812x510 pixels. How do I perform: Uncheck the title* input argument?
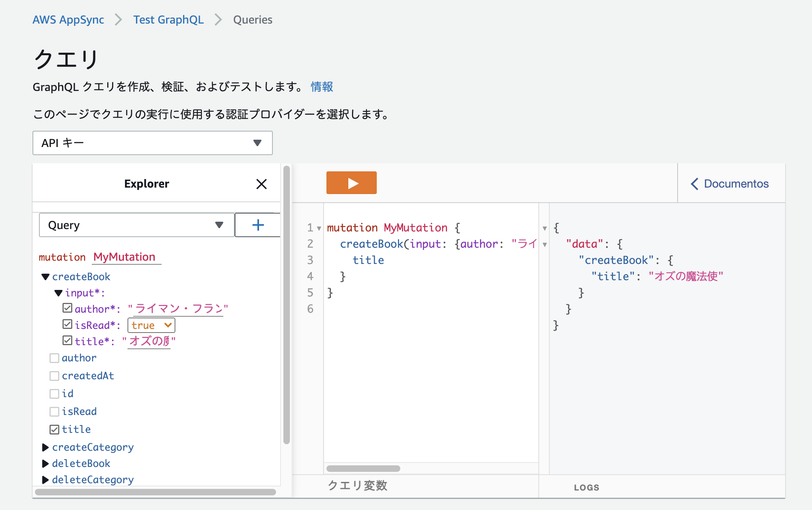(x=67, y=341)
